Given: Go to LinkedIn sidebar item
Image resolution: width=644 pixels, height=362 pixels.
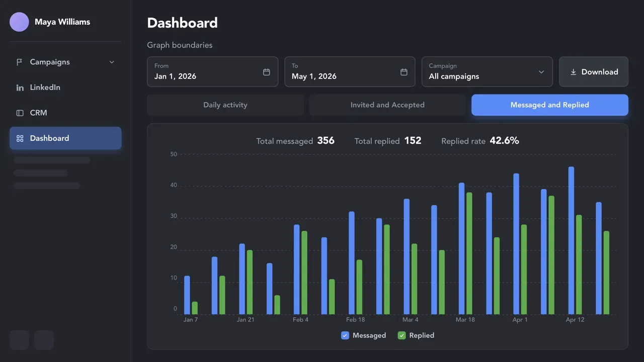Looking at the screenshot, I should click(x=65, y=87).
